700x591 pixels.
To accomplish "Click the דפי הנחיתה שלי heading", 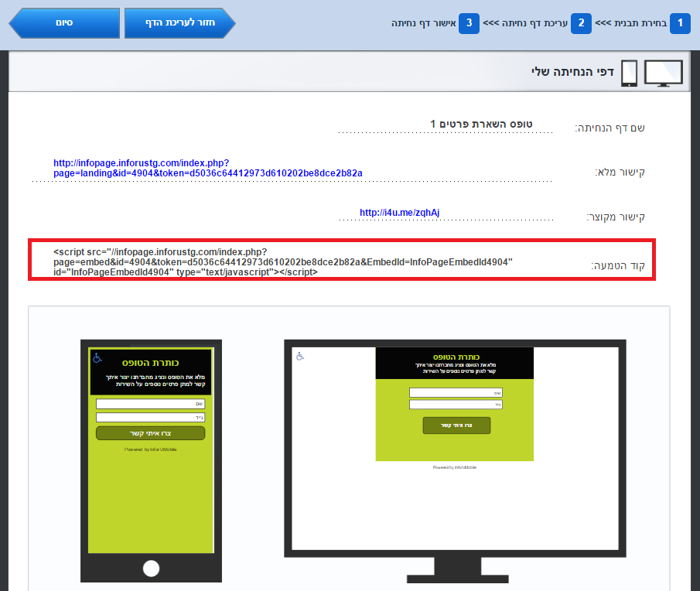I will point(573,72).
